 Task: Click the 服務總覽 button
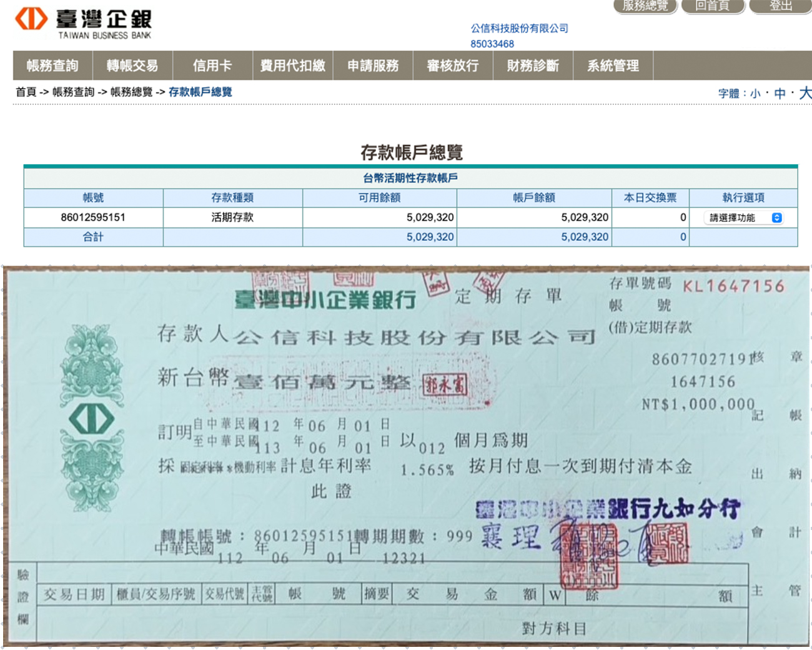645,6
